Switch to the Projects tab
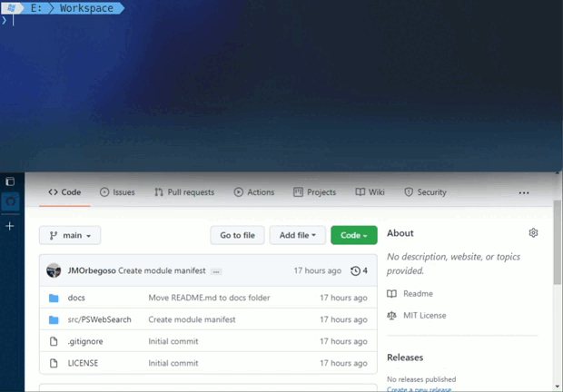Image resolution: width=563 pixels, height=392 pixels. 314,192
